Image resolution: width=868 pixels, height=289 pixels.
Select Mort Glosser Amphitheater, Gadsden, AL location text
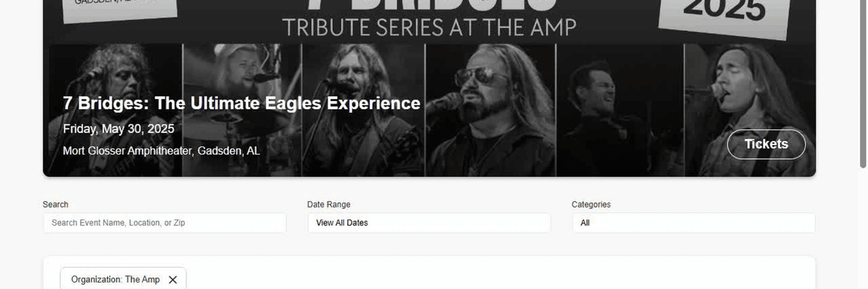pyautogui.click(x=161, y=151)
